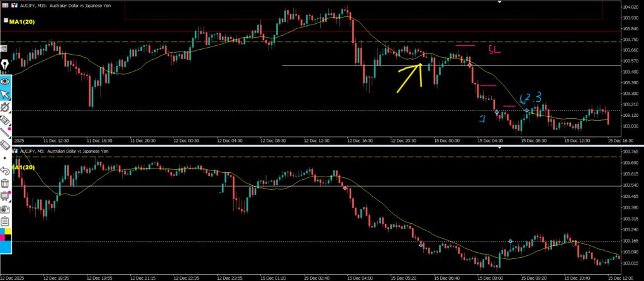This screenshot has height=281, width=644.
Task: Select the blue diamond marker labeled 1
Action: [497, 112]
